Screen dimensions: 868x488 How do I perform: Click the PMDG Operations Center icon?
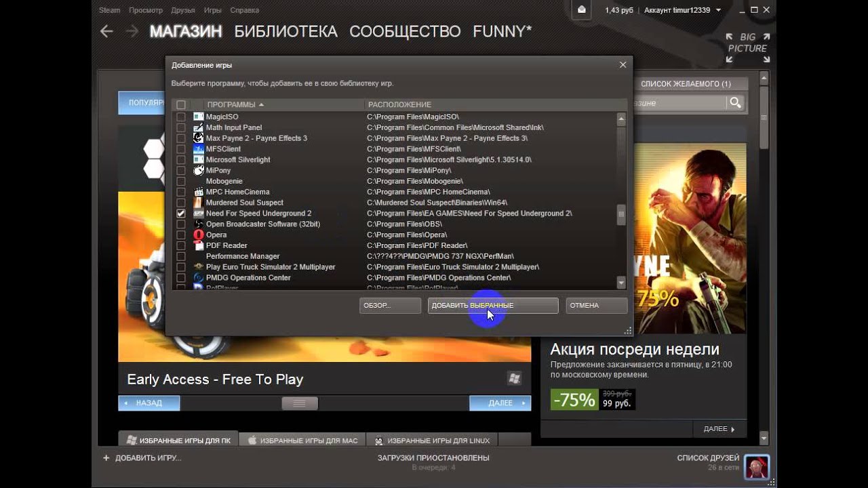[x=198, y=278]
